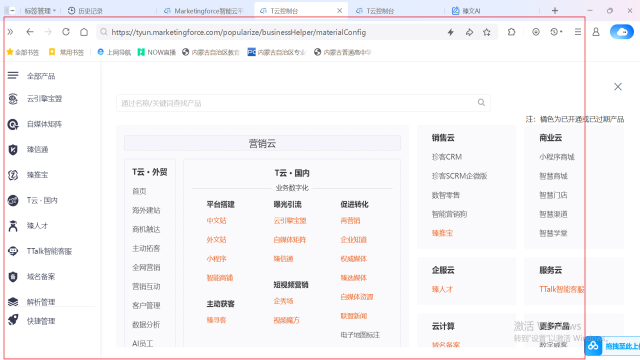Switch to the inactive T云控制台 tab
The width and height of the screenshot is (640, 360).
click(x=375, y=11)
